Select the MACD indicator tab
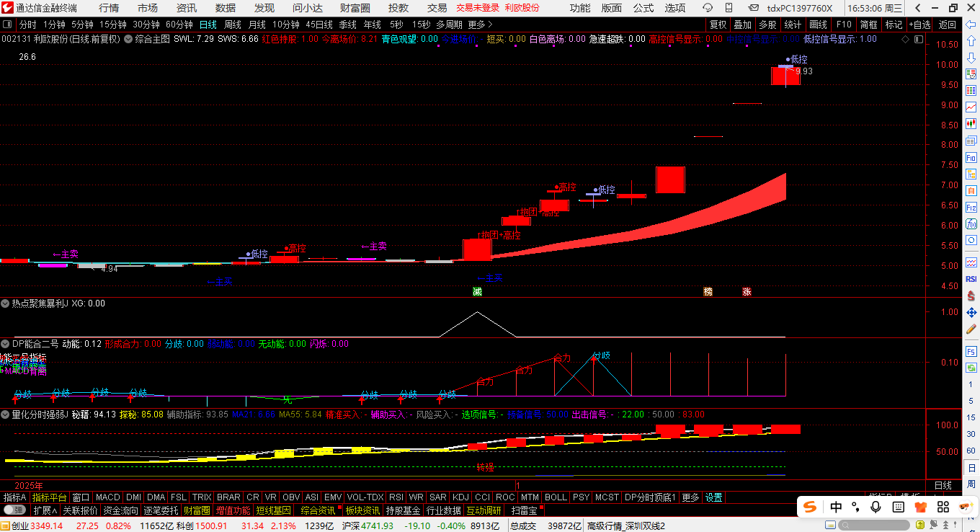This screenshot has height=532, width=980. pyautogui.click(x=108, y=497)
